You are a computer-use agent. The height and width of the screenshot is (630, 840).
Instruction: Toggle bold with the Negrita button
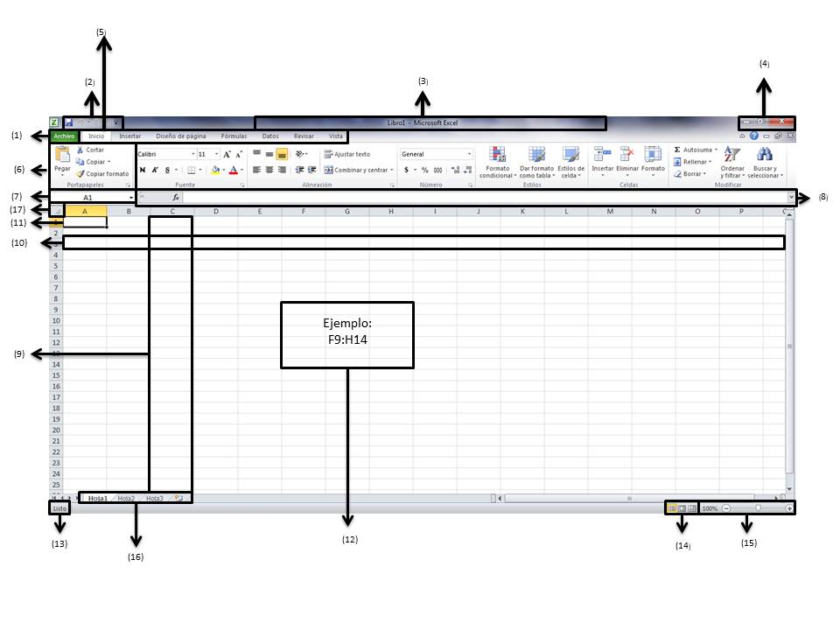pos(143,171)
